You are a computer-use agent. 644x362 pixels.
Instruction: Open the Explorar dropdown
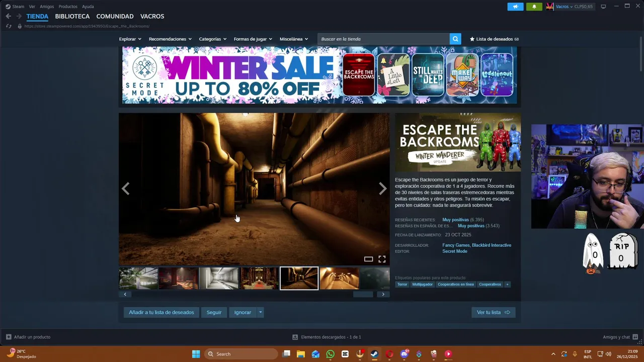tap(130, 39)
